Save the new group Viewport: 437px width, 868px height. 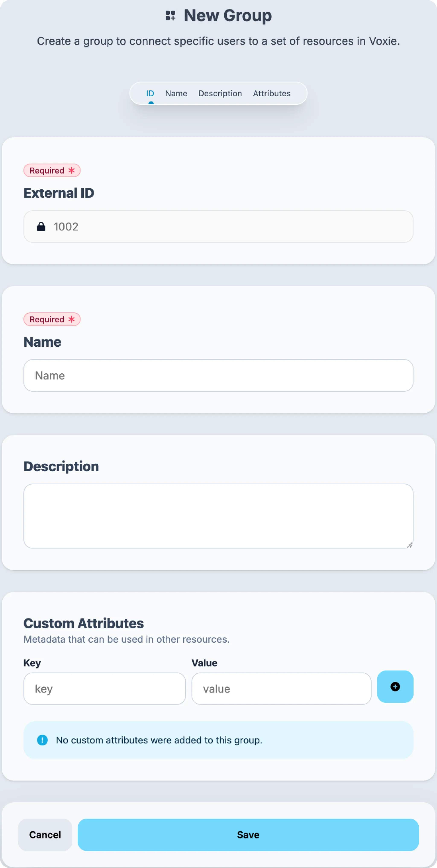(248, 835)
